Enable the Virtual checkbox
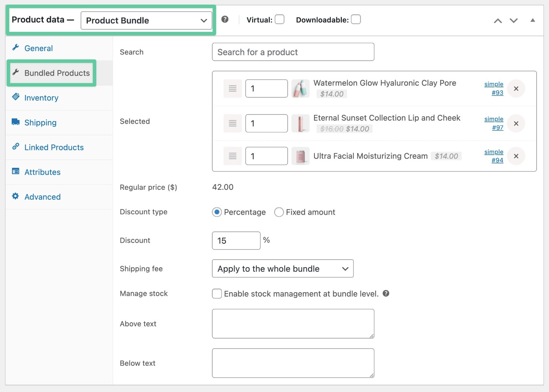The width and height of the screenshot is (549, 392). (x=280, y=19)
